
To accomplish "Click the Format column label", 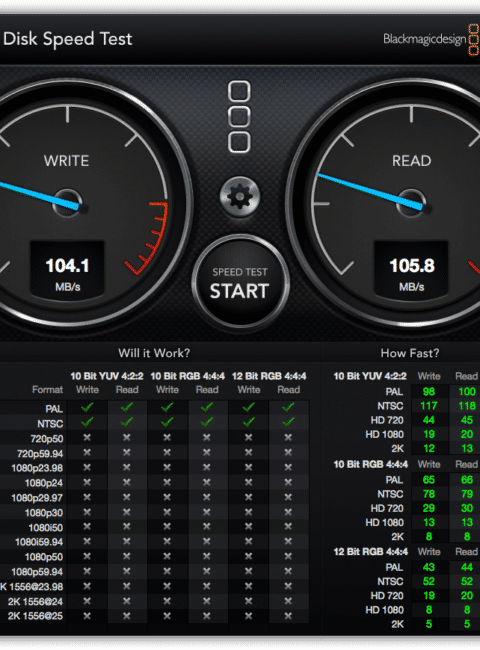I will [x=48, y=389].
